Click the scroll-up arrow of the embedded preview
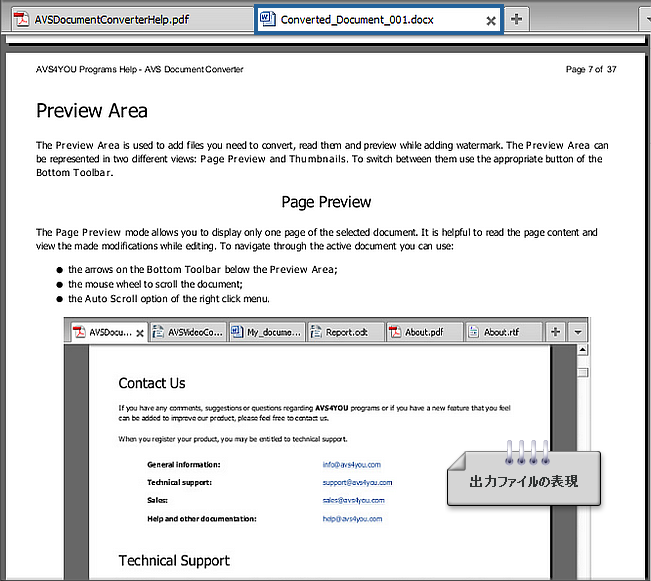This screenshot has height=581, width=651. [x=582, y=350]
